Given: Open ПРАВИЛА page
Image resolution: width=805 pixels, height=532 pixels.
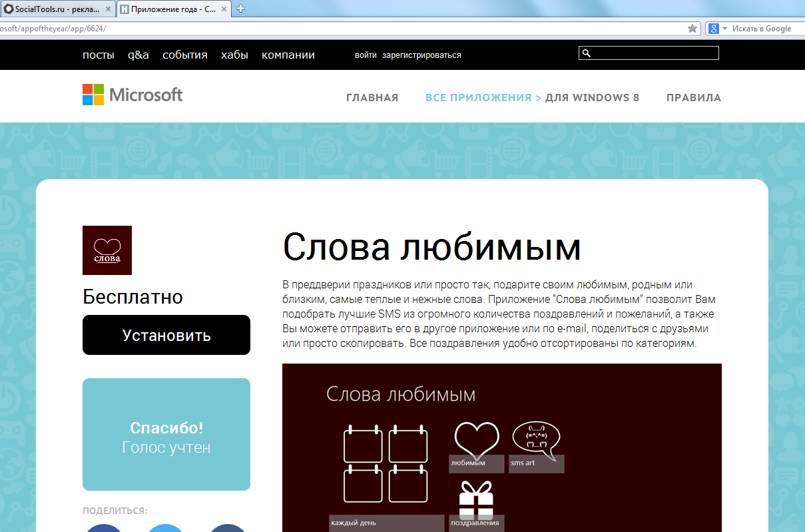Looking at the screenshot, I should coord(694,98).
